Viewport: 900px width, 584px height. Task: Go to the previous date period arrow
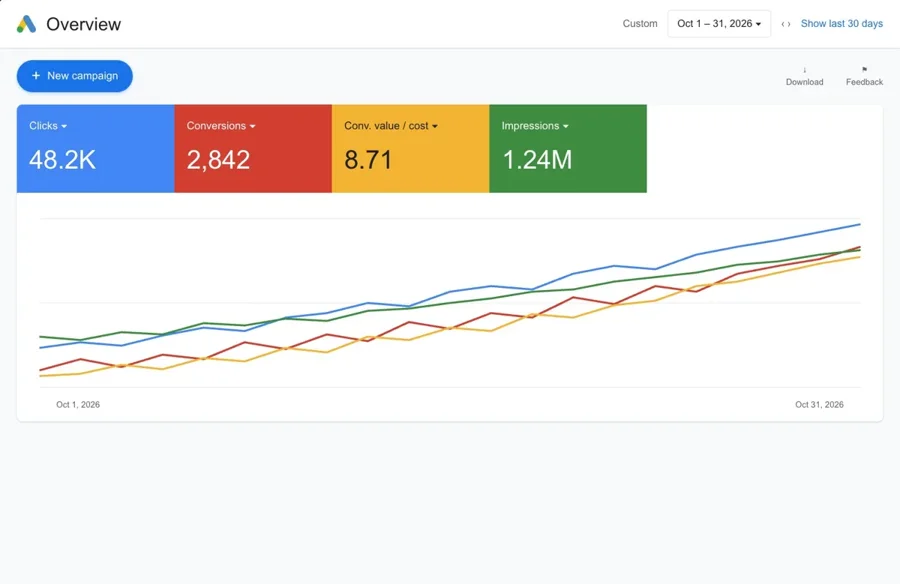click(x=782, y=24)
